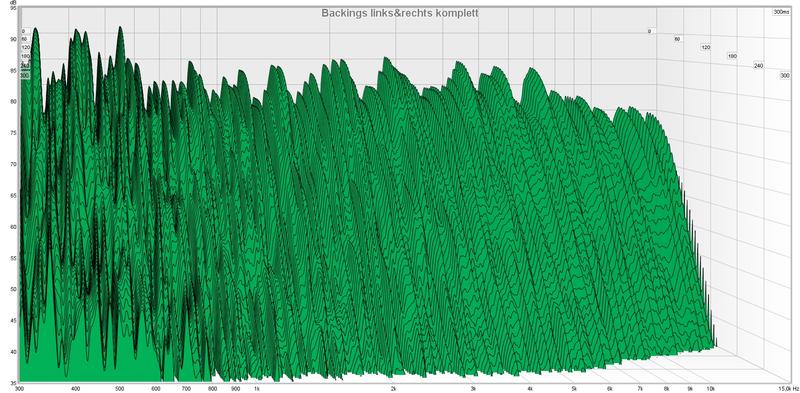Select the 85 value on the dB axis

point(14,70)
